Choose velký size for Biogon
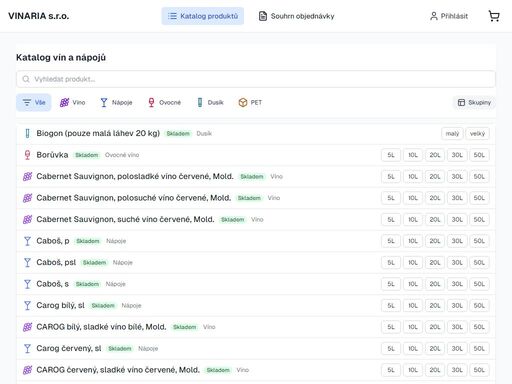 (x=477, y=133)
